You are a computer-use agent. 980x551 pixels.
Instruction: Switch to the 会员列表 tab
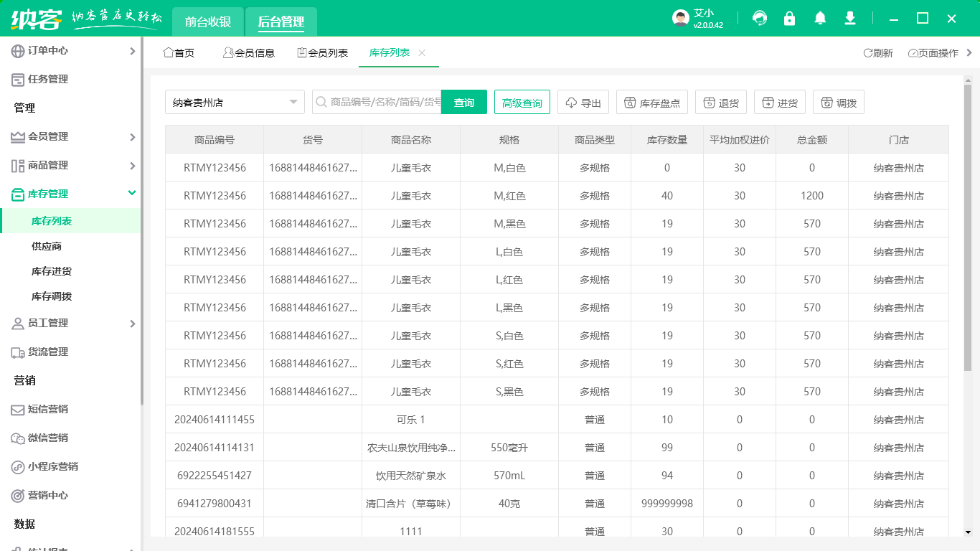tap(322, 53)
